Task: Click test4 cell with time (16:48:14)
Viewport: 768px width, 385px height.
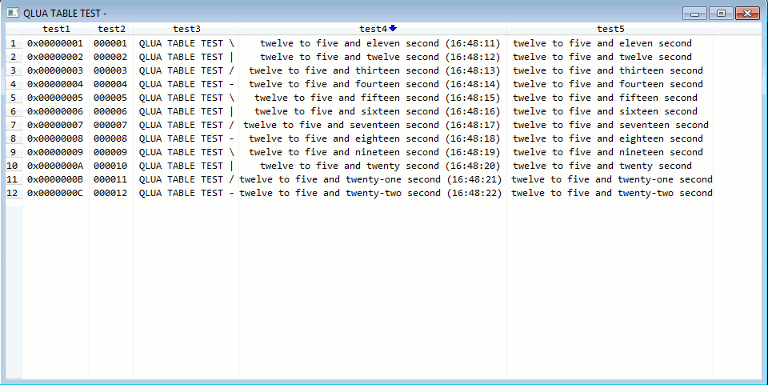Action: coord(372,84)
